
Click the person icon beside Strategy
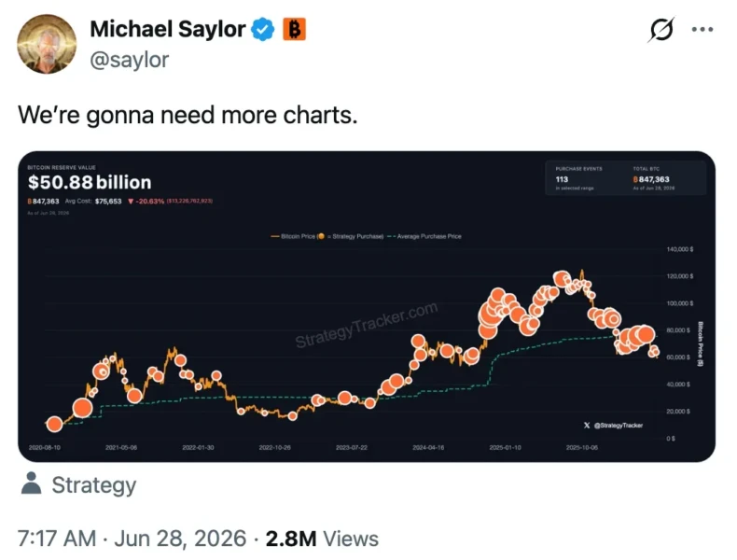32,483
